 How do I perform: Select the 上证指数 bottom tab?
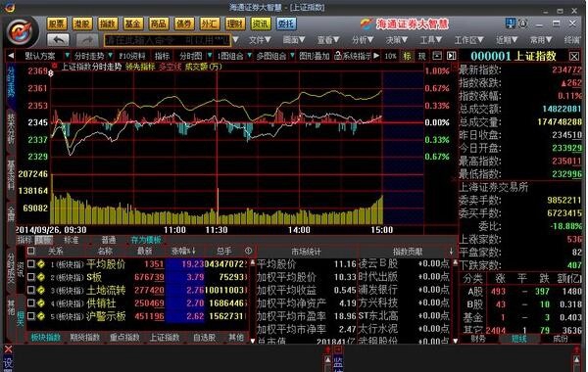tap(165, 338)
